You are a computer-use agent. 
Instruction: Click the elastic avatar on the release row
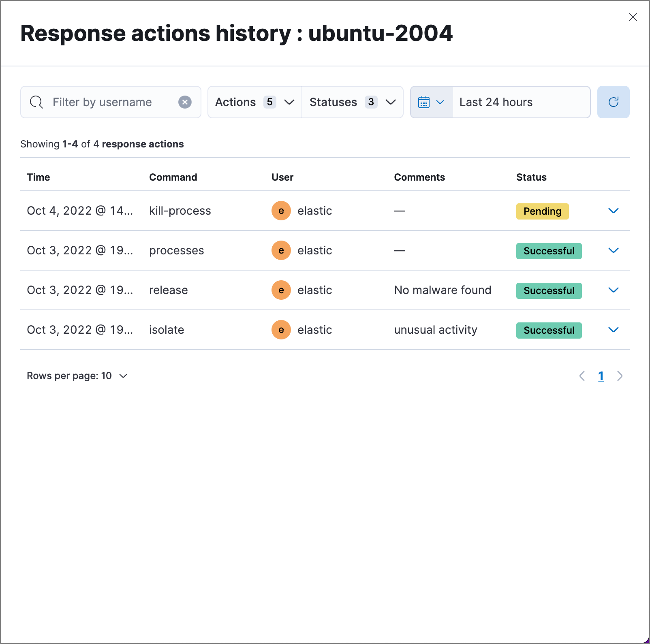point(281,290)
